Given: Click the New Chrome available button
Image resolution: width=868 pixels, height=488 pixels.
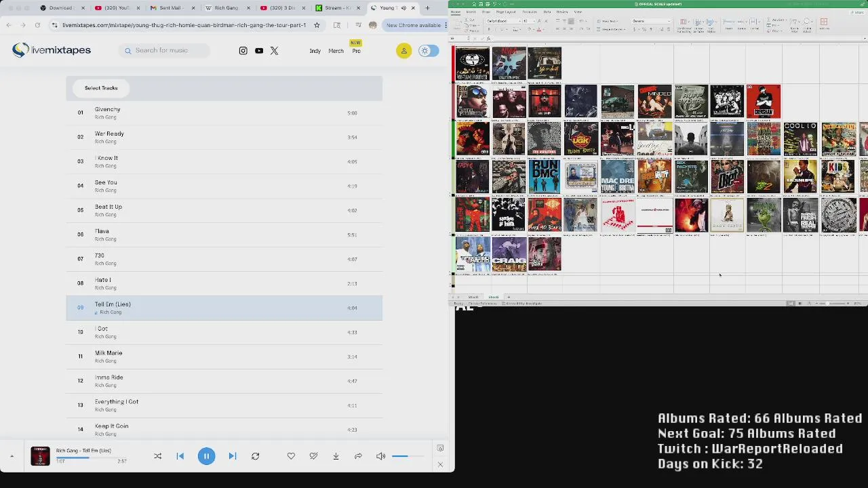Looking at the screenshot, I should pos(414,25).
